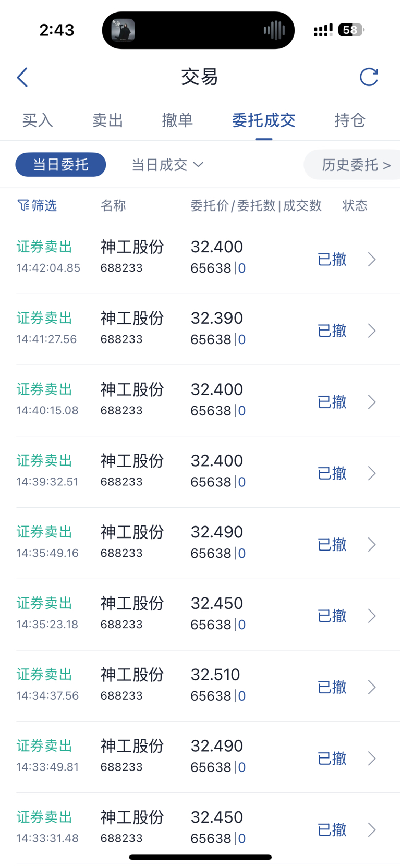Image resolution: width=401 pixels, height=868 pixels.
Task: Refresh the trading page
Action: point(369,77)
